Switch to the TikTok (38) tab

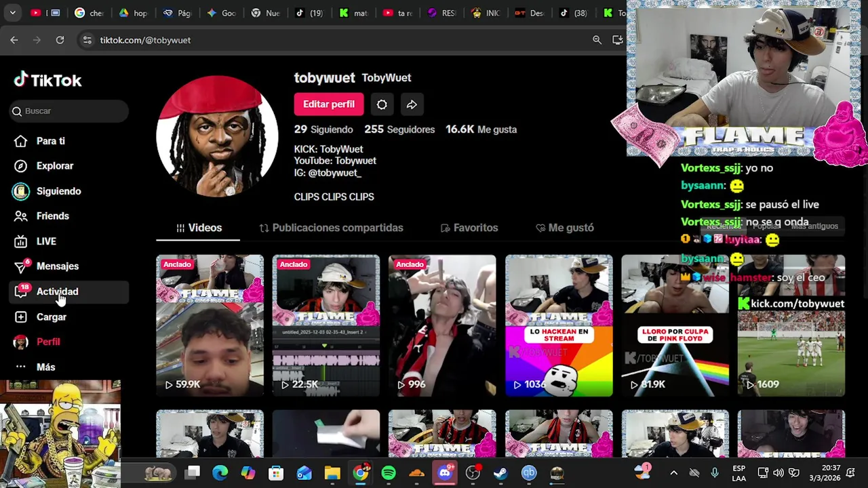[574, 13]
